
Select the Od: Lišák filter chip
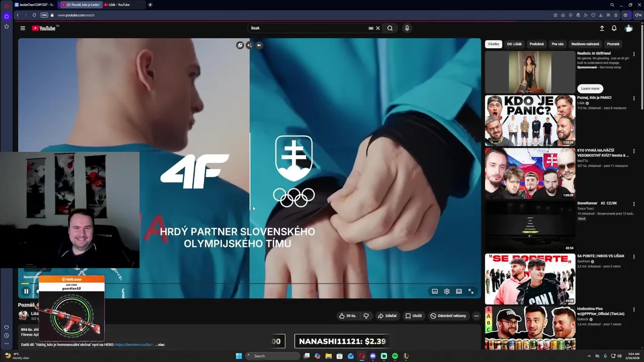pos(514,44)
